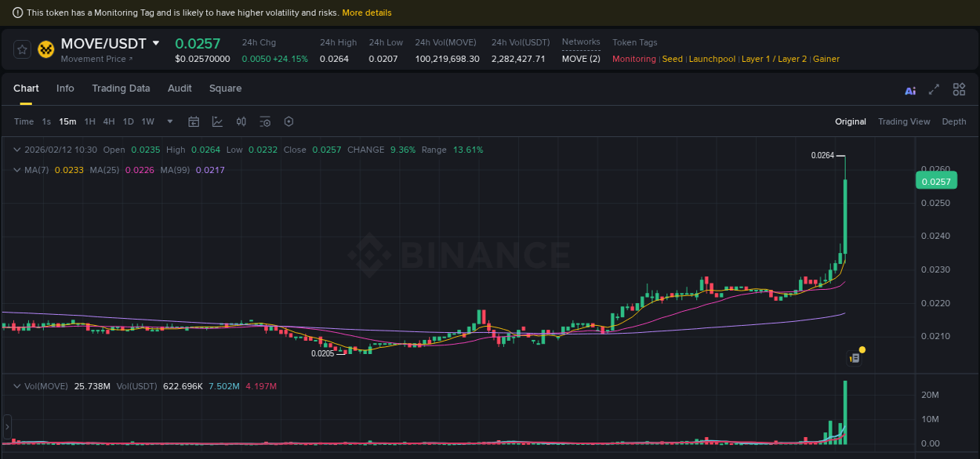
Task: Open the candle comparison tool
Action: point(241,121)
